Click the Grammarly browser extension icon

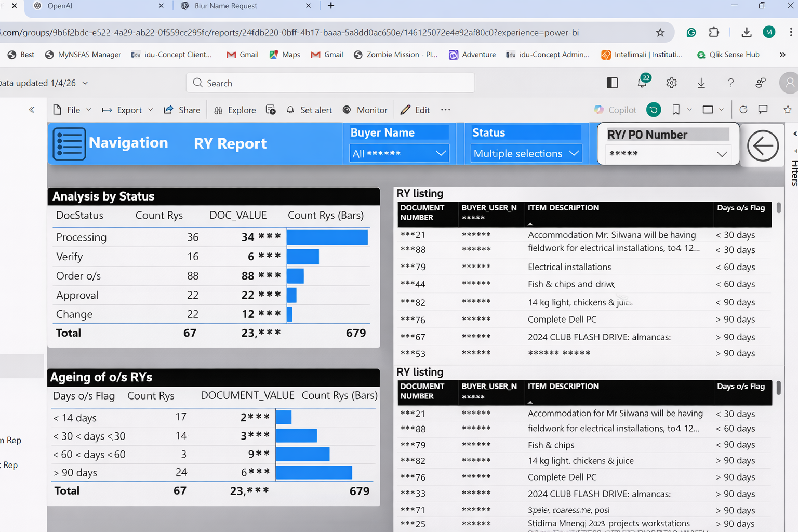pyautogui.click(x=691, y=32)
